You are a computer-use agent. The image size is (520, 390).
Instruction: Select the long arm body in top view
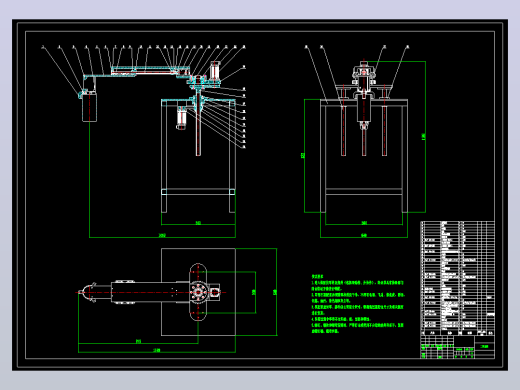point(150,292)
